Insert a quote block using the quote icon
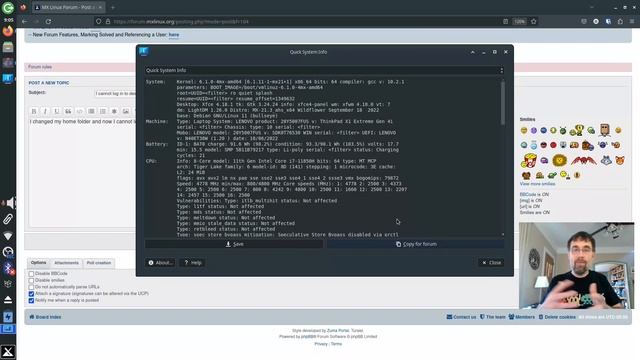Viewport: 640px width, 360px height. [68, 111]
